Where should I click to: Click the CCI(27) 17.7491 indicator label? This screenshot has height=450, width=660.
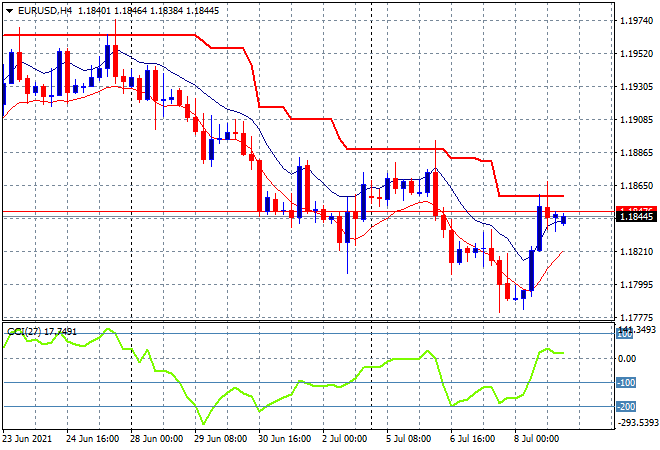[x=42, y=332]
